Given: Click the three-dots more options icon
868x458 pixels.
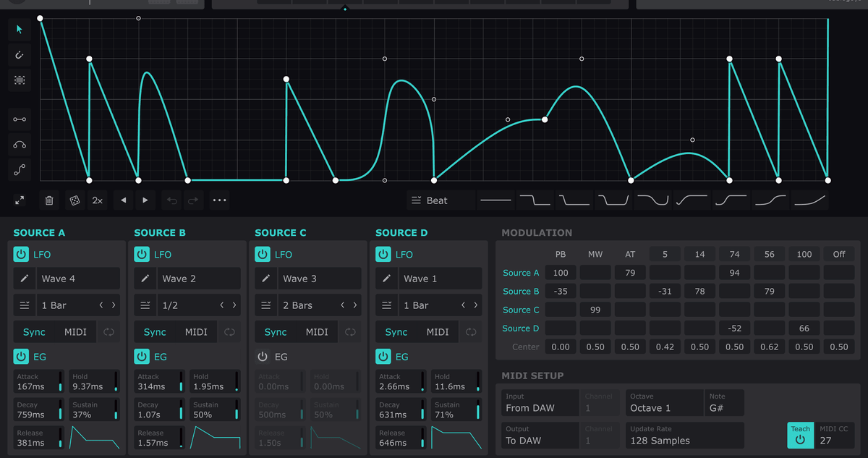Looking at the screenshot, I should (x=219, y=200).
